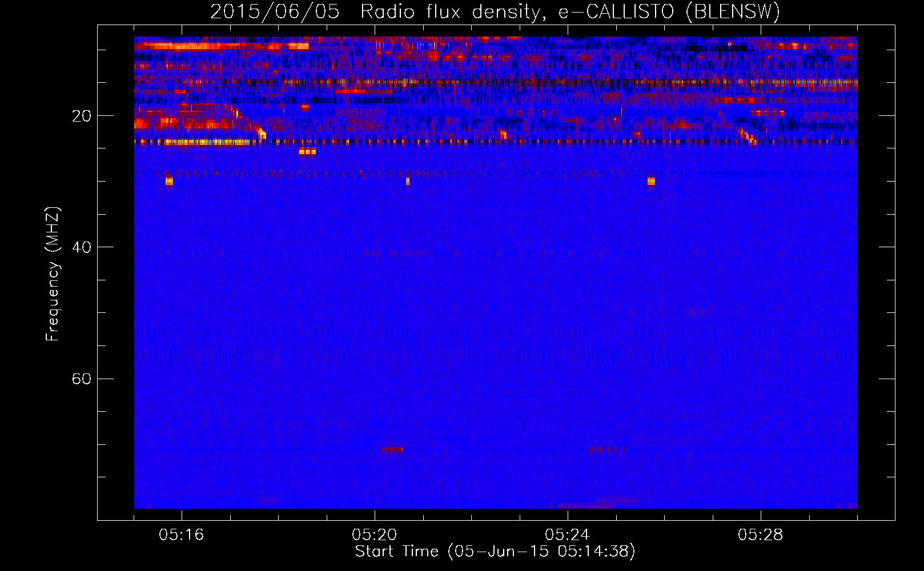Click the "20" frequency tick label
Image resolution: width=924 pixels, height=571 pixels.
point(82,116)
